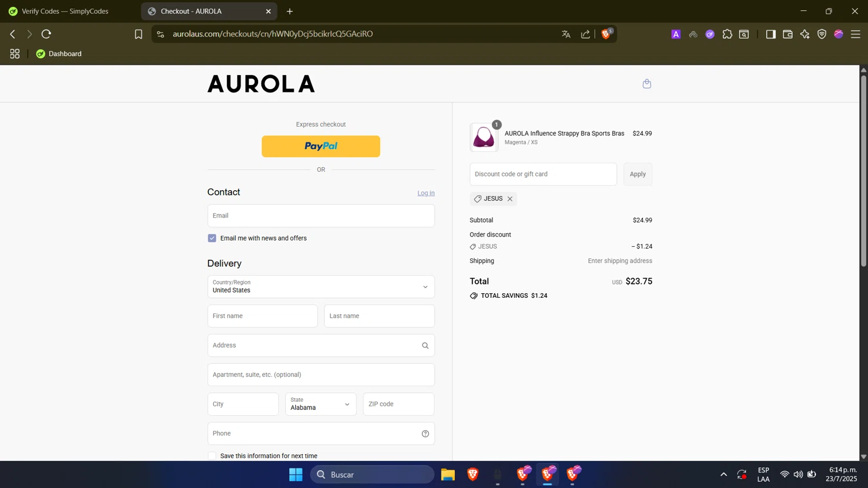868x488 pixels.
Task: Open File Explorer from the taskbar
Action: coord(448,475)
